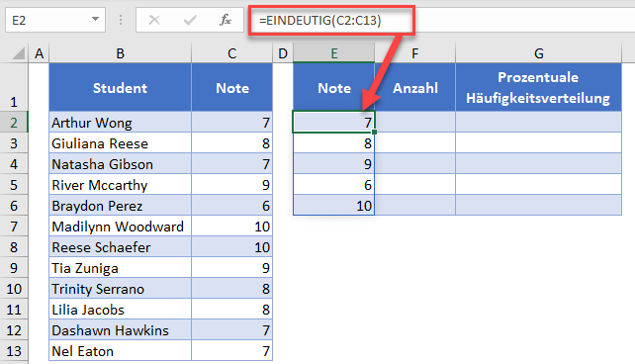Select row 4 header
Image resolution: width=635 pixels, height=364 pixels.
(x=14, y=163)
